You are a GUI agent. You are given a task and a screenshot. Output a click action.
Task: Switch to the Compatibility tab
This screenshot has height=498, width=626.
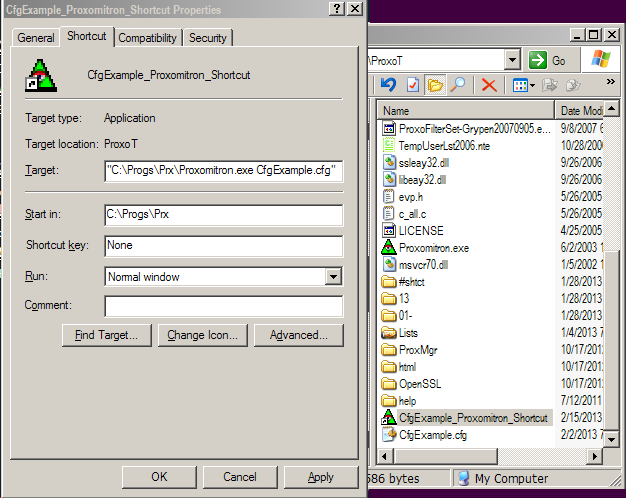147,38
